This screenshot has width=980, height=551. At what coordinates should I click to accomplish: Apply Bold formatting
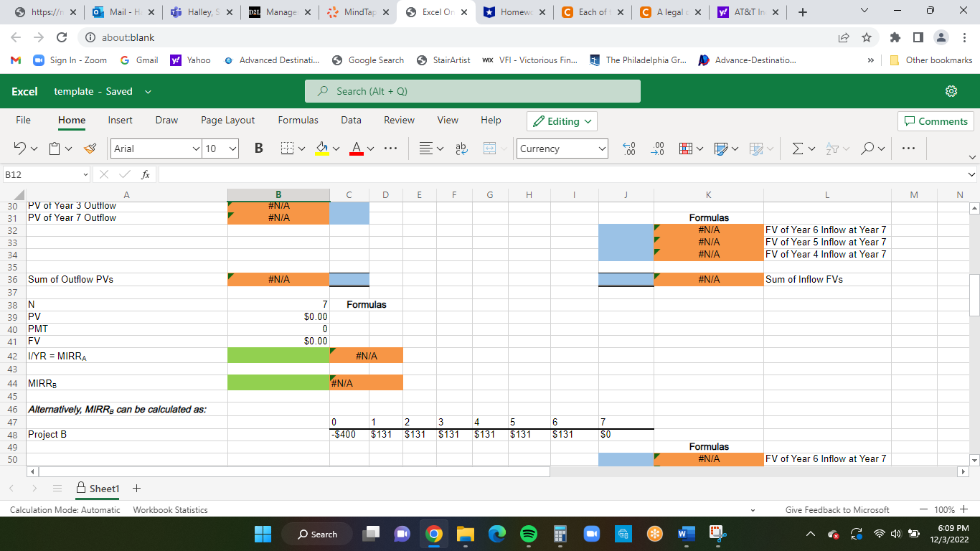pos(258,149)
